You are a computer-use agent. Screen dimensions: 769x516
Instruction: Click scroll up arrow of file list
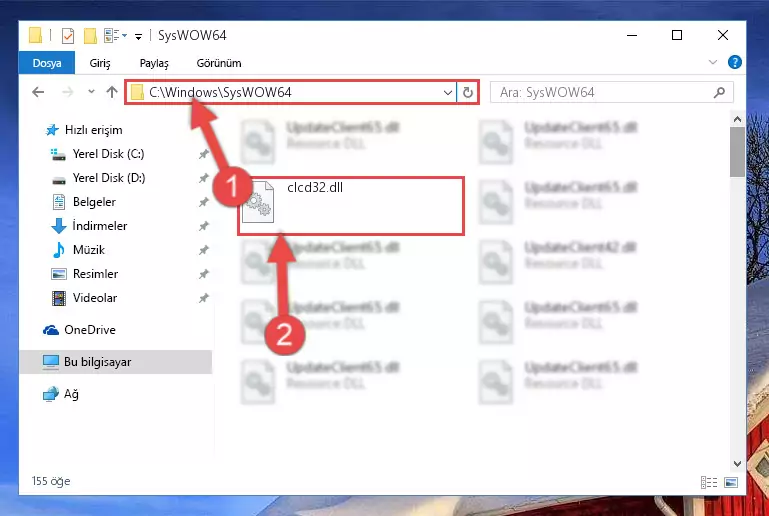[x=737, y=119]
